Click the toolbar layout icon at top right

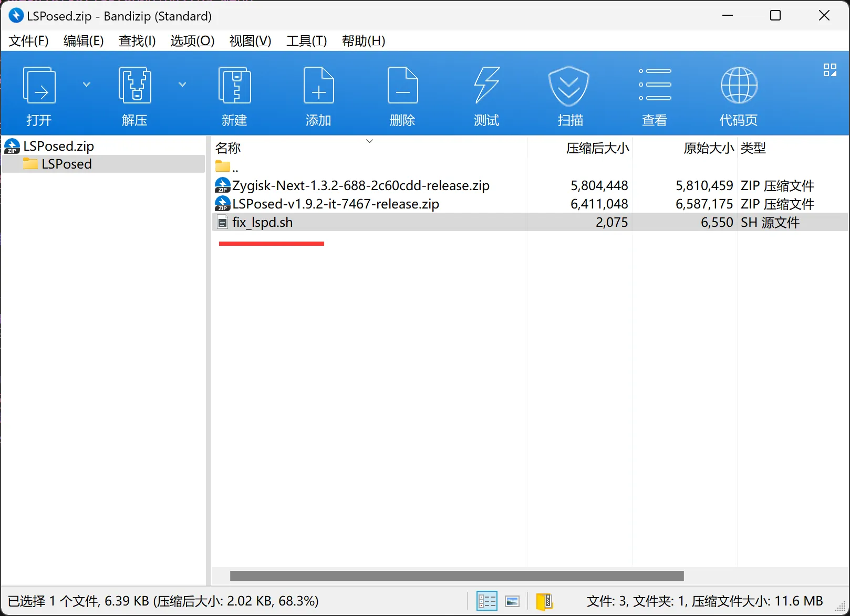click(x=830, y=69)
